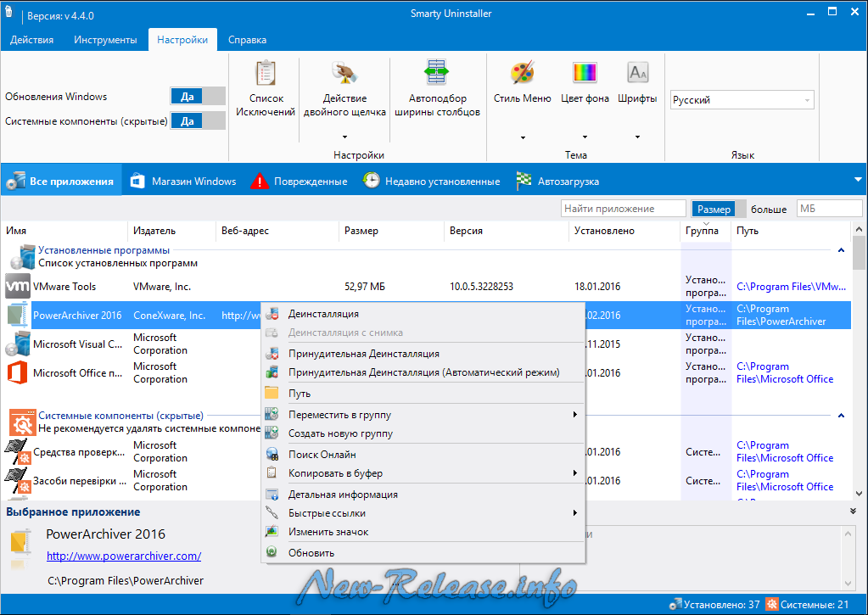Image resolution: width=868 pixels, height=615 pixels.
Task: Open the powerarchiver.com link
Action: 124,556
